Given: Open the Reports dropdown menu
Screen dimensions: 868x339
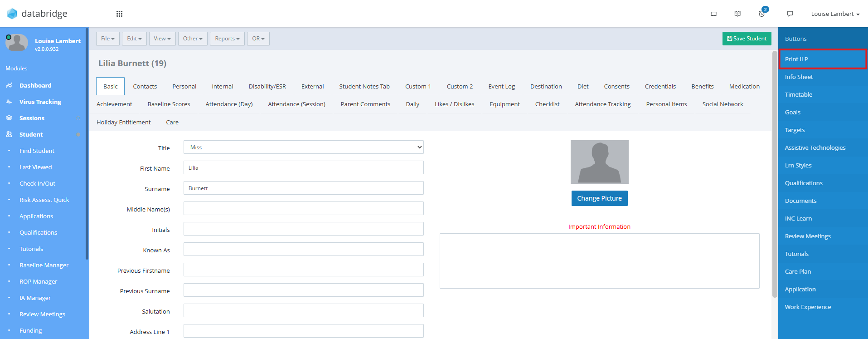Looking at the screenshot, I should point(227,39).
